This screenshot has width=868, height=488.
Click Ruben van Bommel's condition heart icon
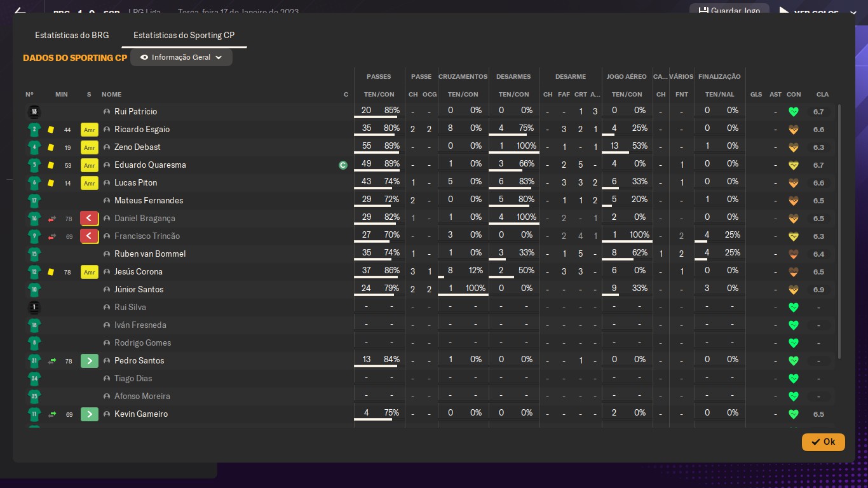(x=793, y=254)
